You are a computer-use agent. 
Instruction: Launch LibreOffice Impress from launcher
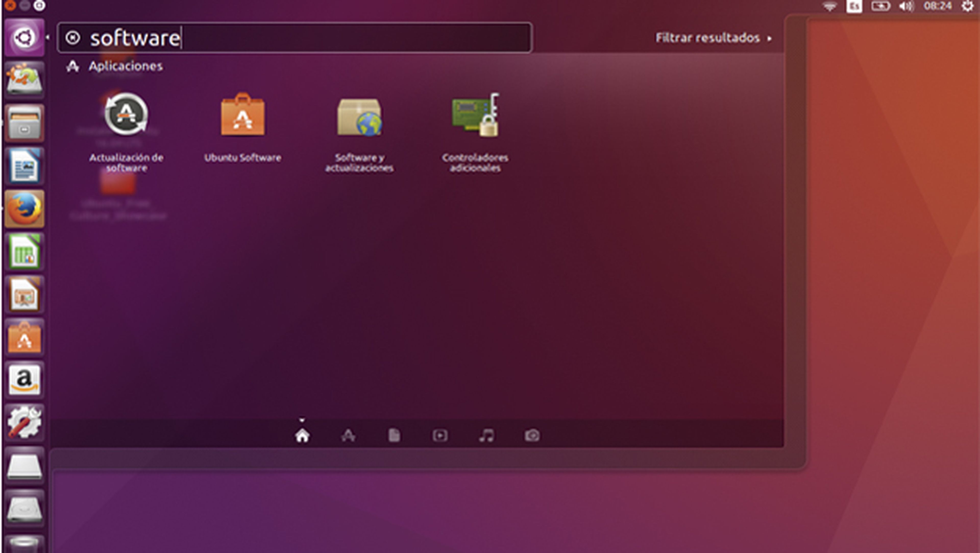coord(24,295)
